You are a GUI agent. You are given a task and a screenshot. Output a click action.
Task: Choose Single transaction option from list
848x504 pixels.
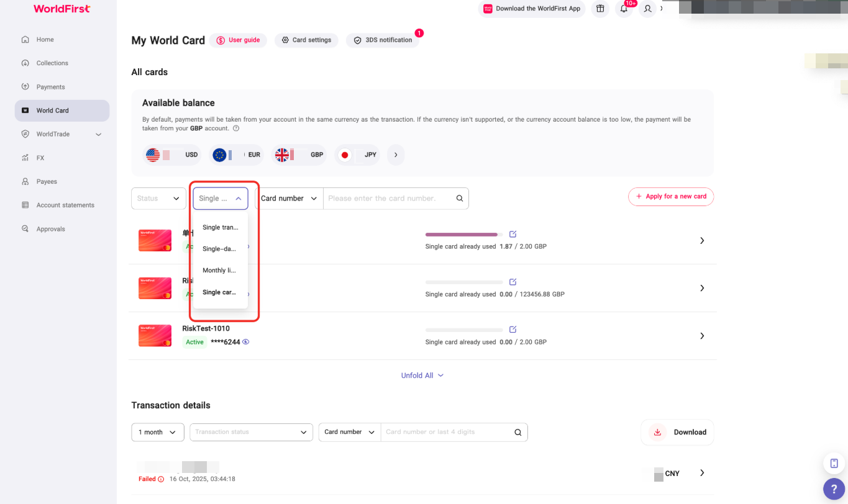click(x=220, y=227)
